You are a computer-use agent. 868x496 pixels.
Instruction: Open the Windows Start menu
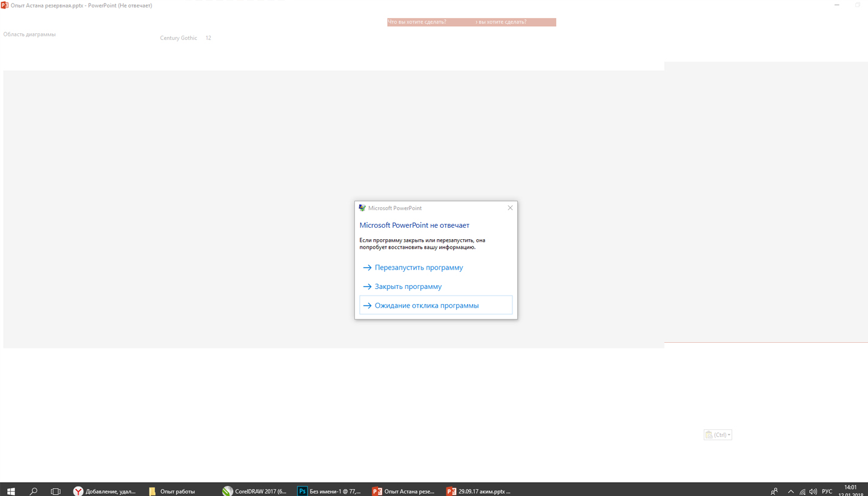point(11,491)
